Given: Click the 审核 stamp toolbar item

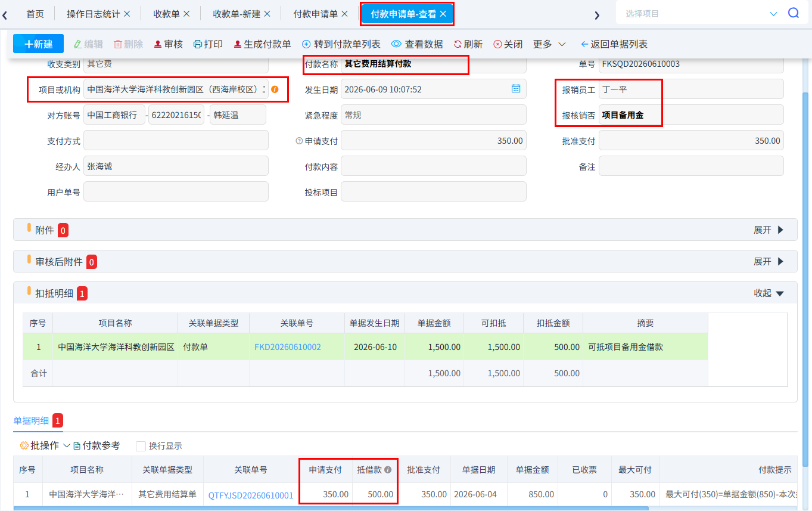Looking at the screenshot, I should click(x=168, y=44).
